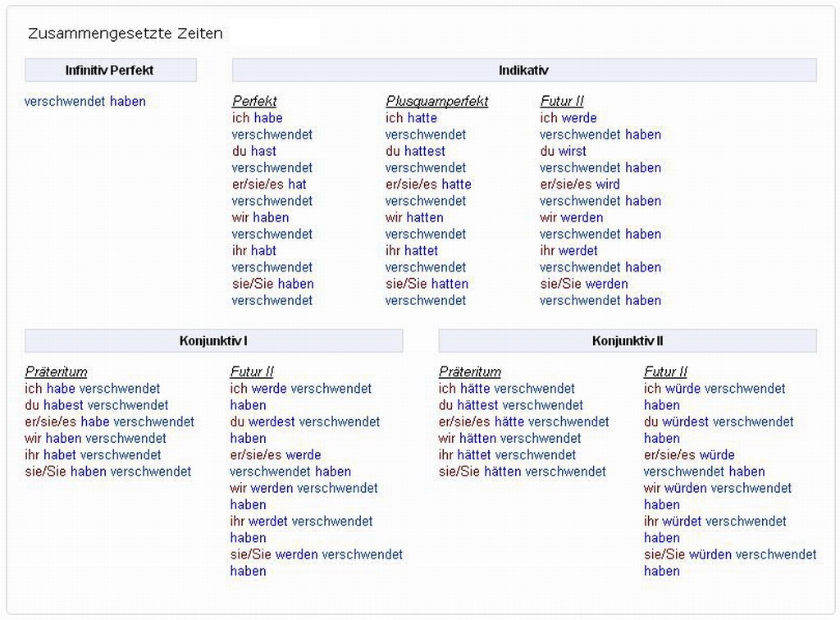The height and width of the screenshot is (620, 840).
Task: Click 'du habest verschwendet' in Konjunktiv I
Action: tap(96, 405)
